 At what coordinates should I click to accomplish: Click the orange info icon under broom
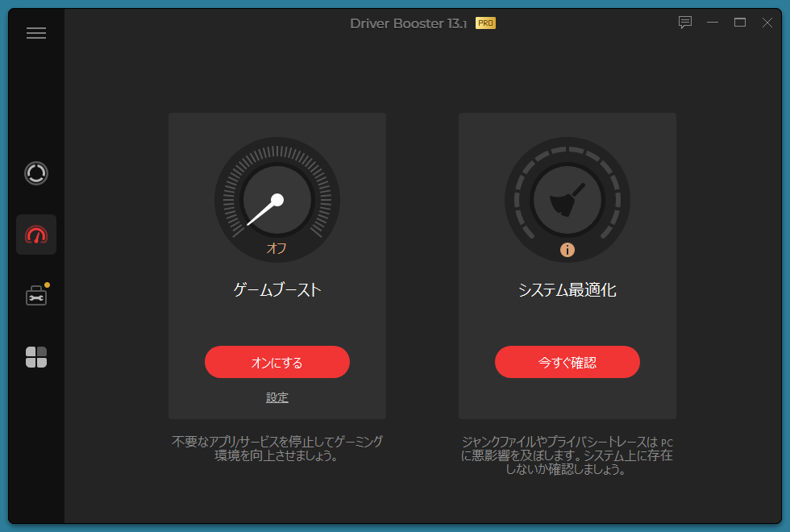(568, 250)
